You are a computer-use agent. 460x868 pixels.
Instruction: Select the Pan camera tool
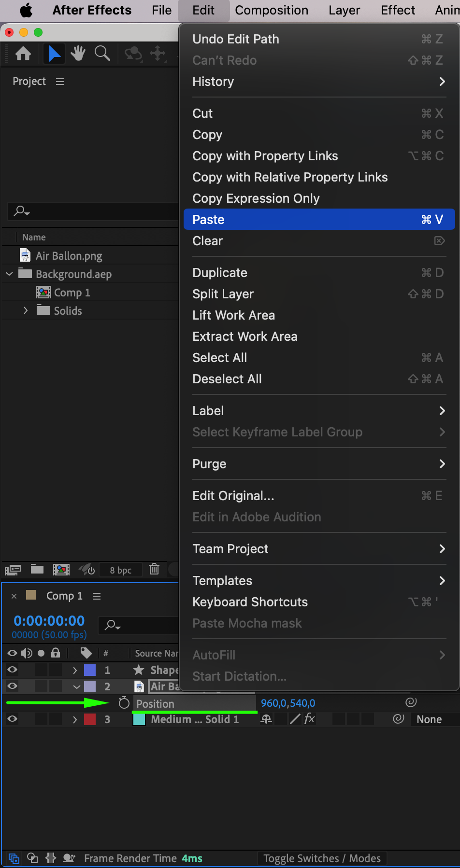pos(158,53)
